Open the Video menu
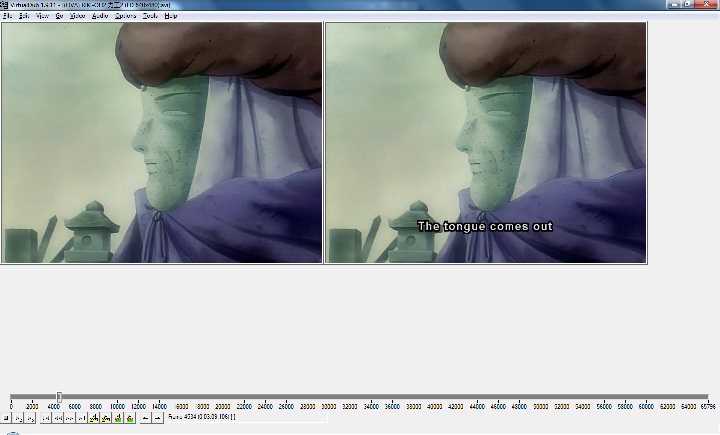Image resolution: width=720 pixels, height=435 pixels. point(77,16)
